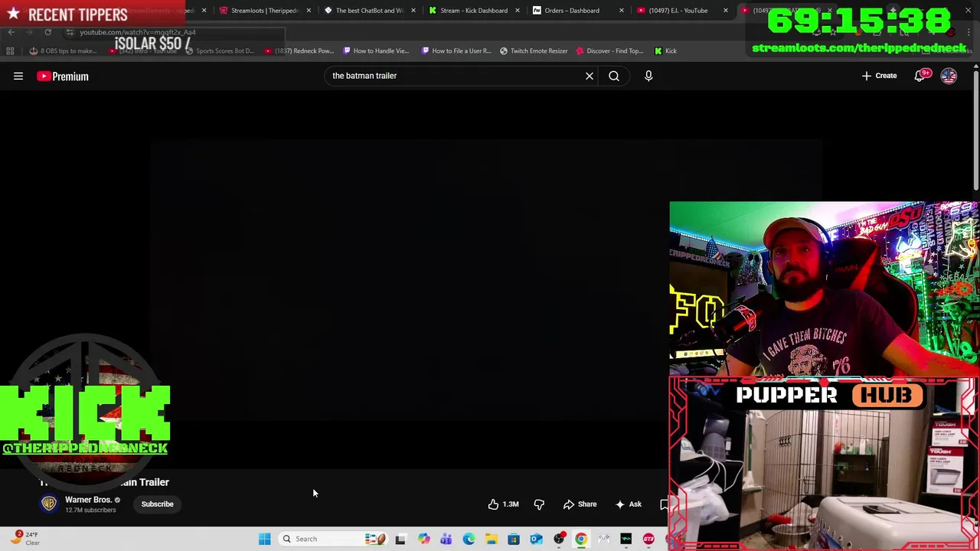Viewport: 980px width, 551px height.
Task: Open the Warner Bros. channel name link
Action: tap(88, 500)
